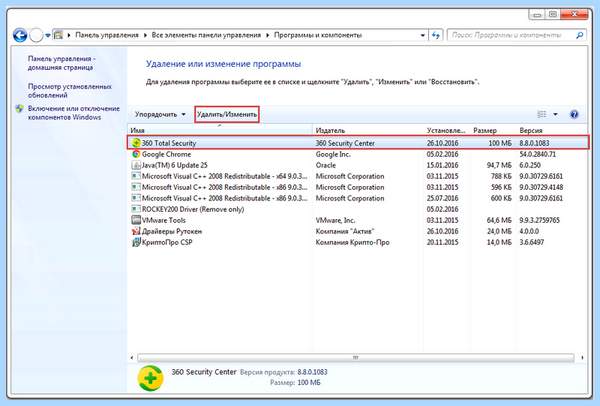Expand the address bar history dropdown

pyautogui.click(x=422, y=35)
